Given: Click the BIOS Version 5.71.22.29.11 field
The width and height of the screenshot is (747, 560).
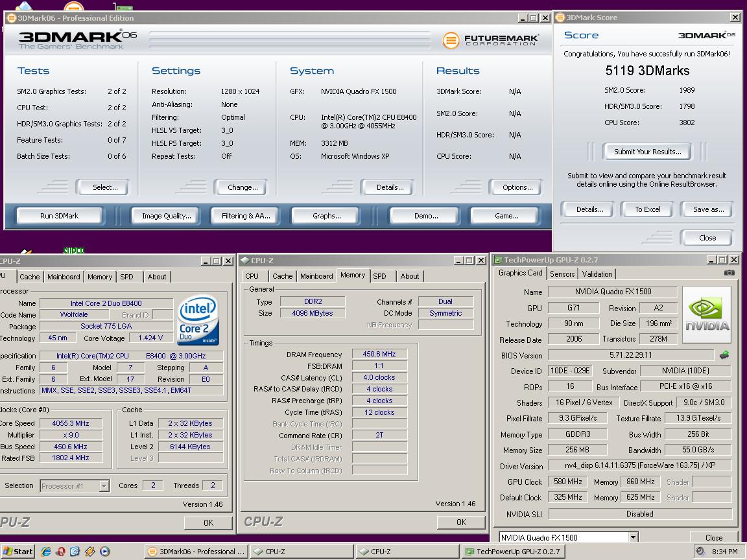Looking at the screenshot, I should [x=631, y=355].
